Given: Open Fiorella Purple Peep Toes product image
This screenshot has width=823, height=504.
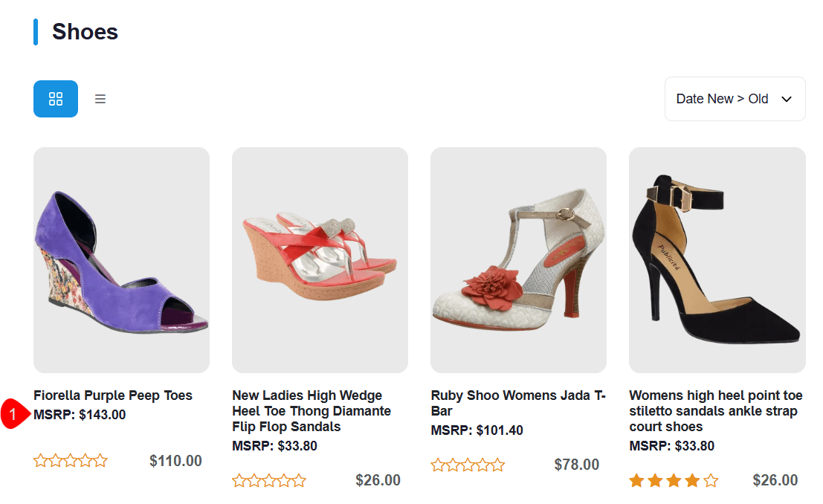Looking at the screenshot, I should click(121, 260).
